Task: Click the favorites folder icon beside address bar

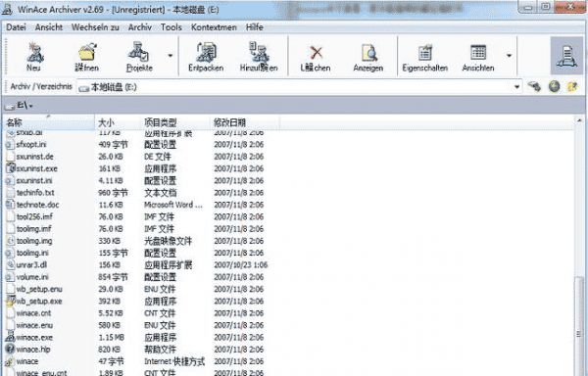Action: tap(572, 87)
